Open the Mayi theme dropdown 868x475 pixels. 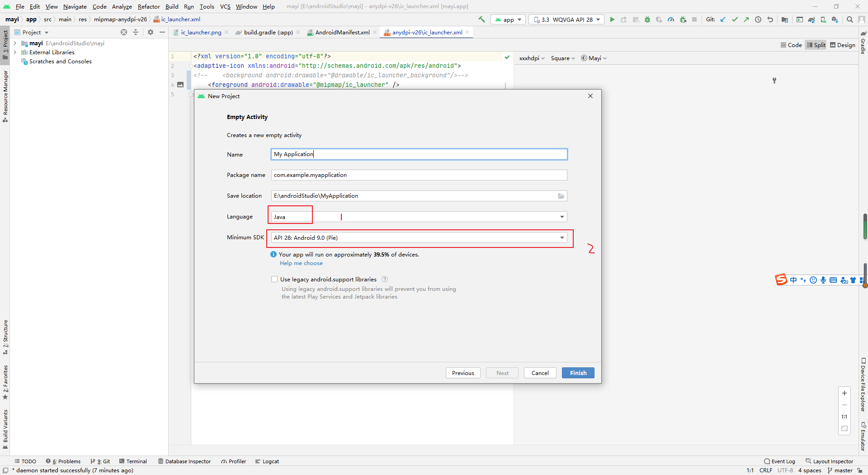tap(594, 58)
